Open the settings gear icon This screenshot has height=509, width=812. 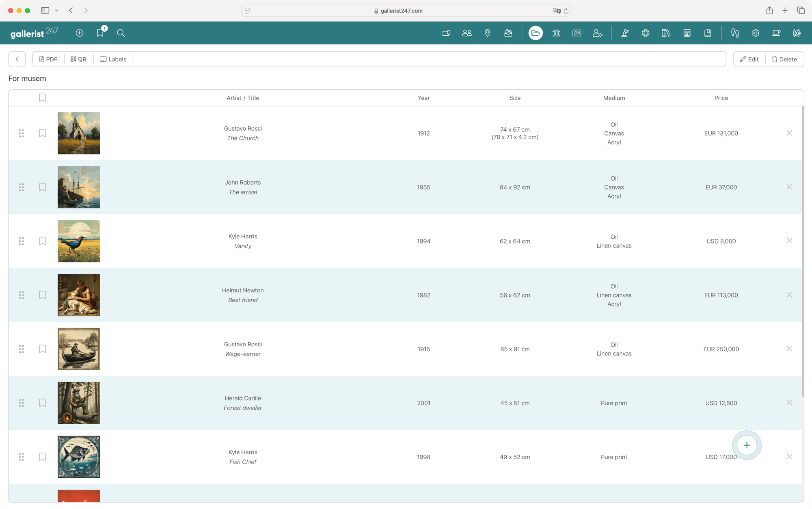coord(756,33)
